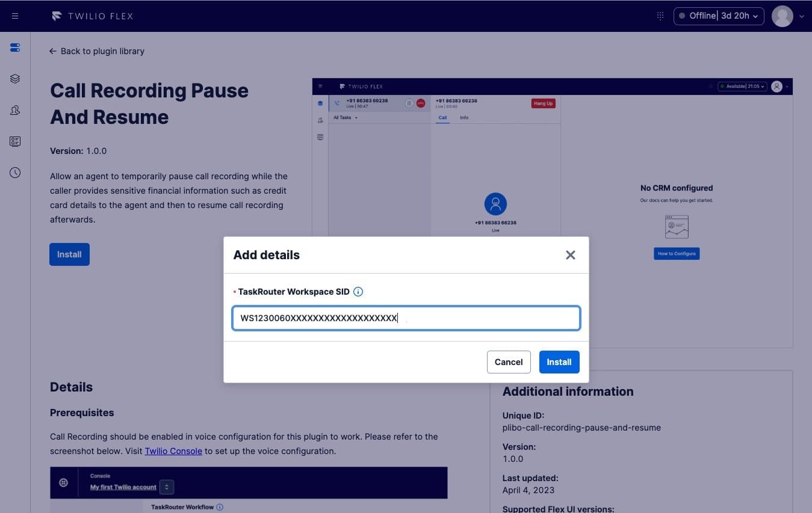Screen dimensions: 812x513
Task: Click the TaskRouter Workspace SID input field
Action: (x=406, y=318)
